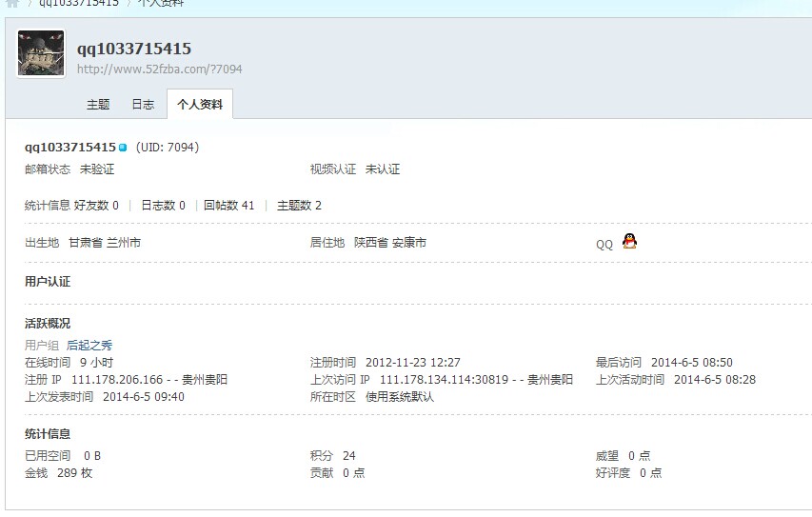Click residence value 陕西省 安康市
The image size is (812, 517).
point(390,243)
